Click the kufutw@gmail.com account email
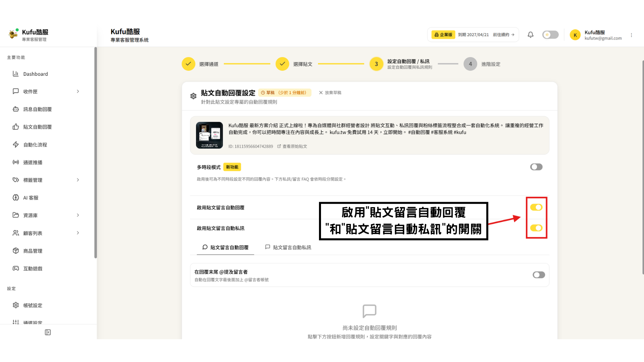Screen dimensions: 644x362 pos(603,38)
